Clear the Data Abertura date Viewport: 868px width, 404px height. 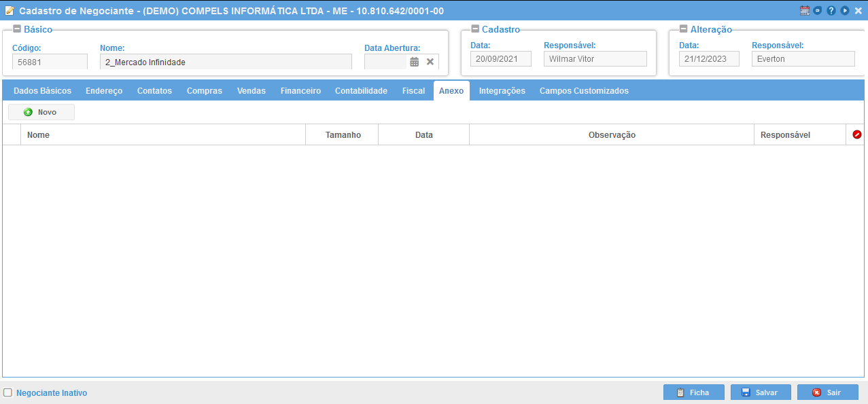pyautogui.click(x=430, y=62)
